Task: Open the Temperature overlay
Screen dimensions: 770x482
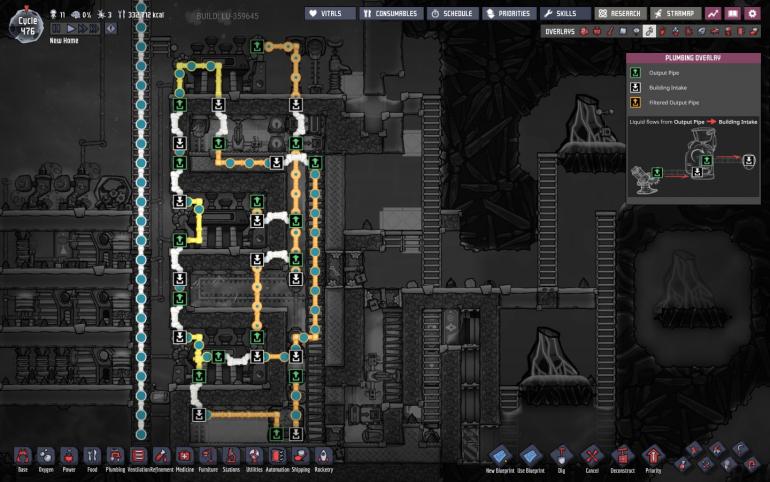Action: pyautogui.click(x=611, y=31)
